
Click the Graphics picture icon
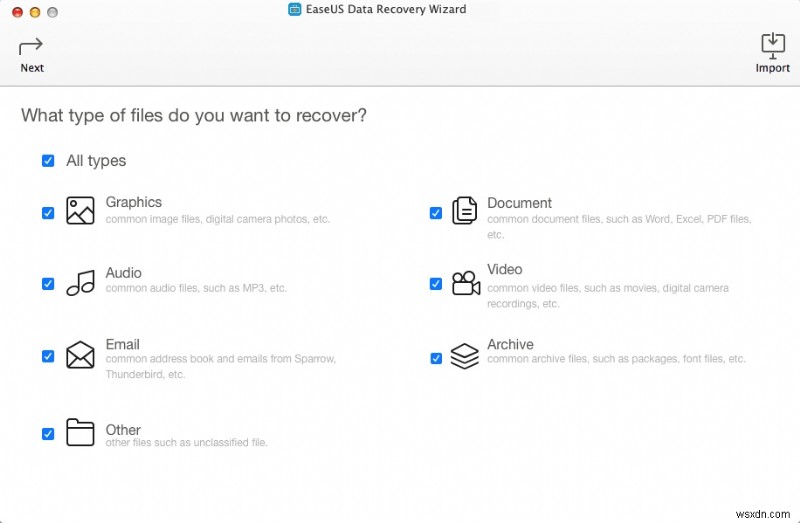point(80,210)
